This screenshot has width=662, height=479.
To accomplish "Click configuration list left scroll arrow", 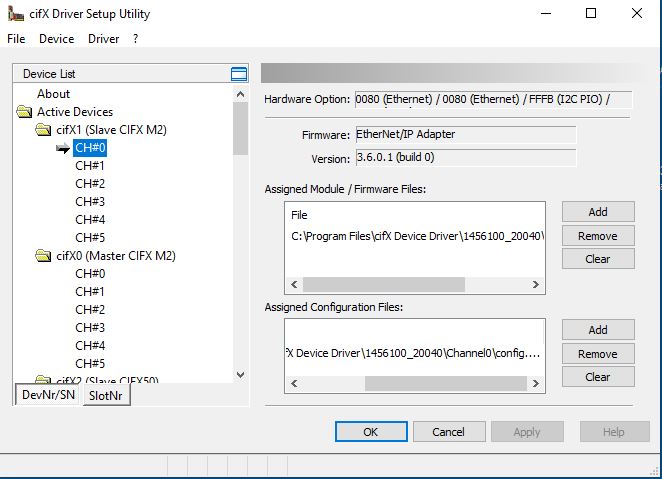I will 294,384.
